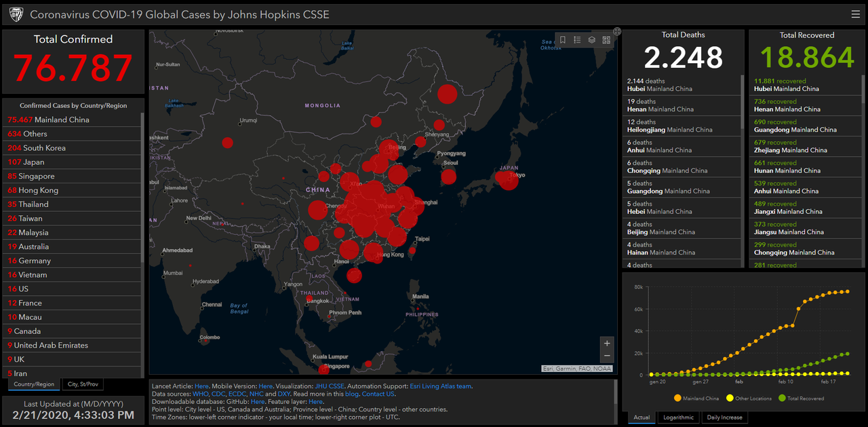Open the GitHub 'Here' database link
The width and height of the screenshot is (868, 427).
258,402
